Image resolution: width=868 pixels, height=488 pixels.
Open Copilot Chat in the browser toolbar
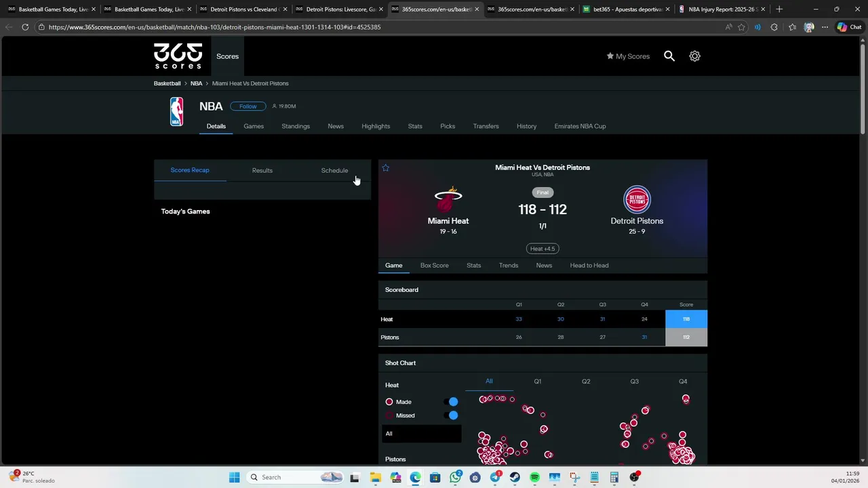coord(849,27)
